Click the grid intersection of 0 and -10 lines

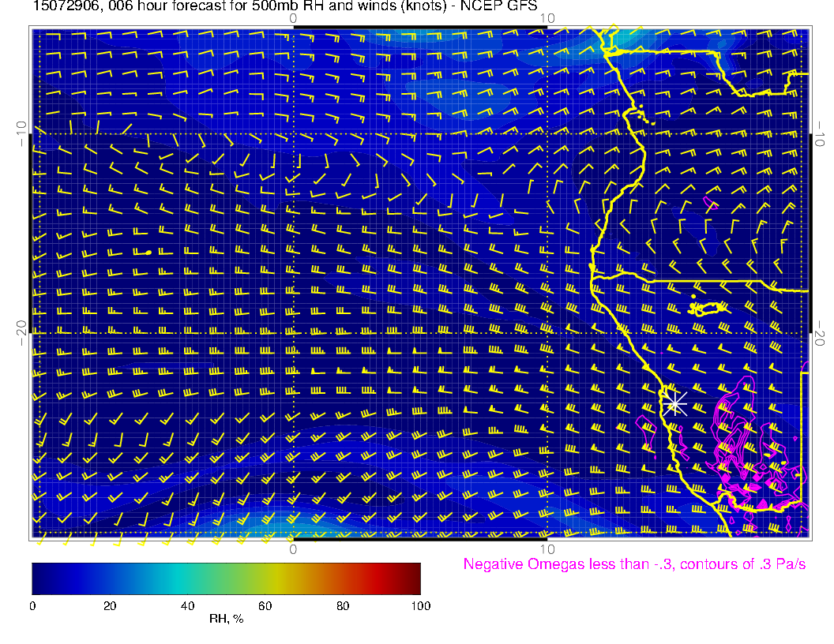(x=293, y=133)
